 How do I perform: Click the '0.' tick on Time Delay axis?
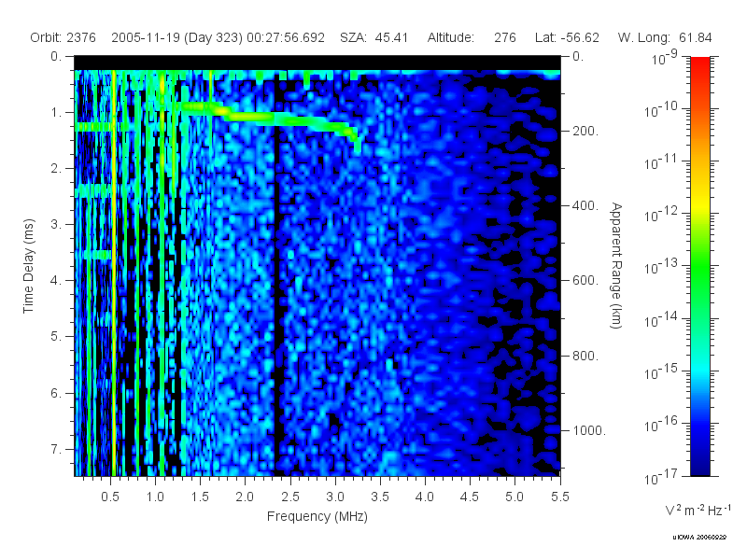point(56,56)
